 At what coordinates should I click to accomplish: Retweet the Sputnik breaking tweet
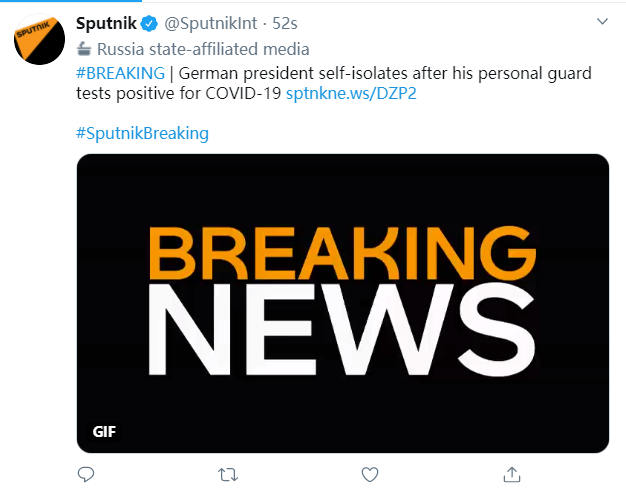(x=227, y=473)
